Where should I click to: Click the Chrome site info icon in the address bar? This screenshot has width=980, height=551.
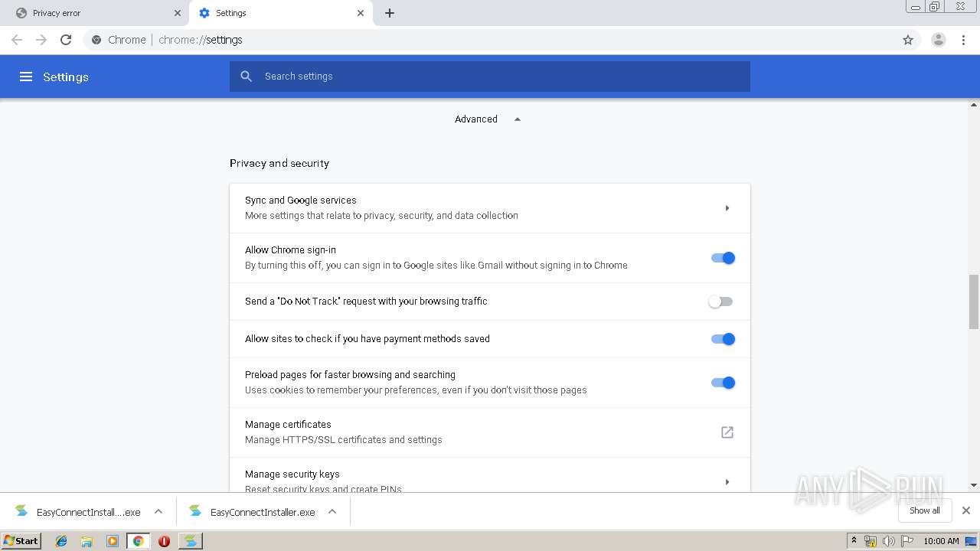pyautogui.click(x=96, y=40)
